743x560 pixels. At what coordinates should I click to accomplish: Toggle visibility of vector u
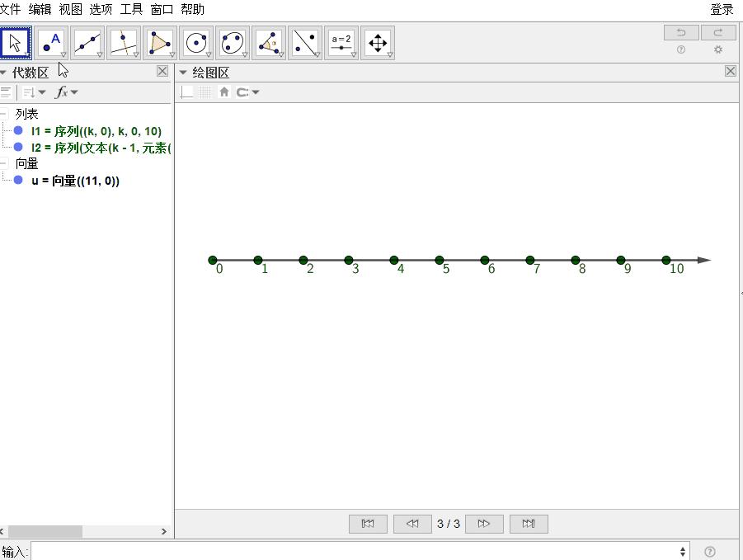tap(18, 180)
